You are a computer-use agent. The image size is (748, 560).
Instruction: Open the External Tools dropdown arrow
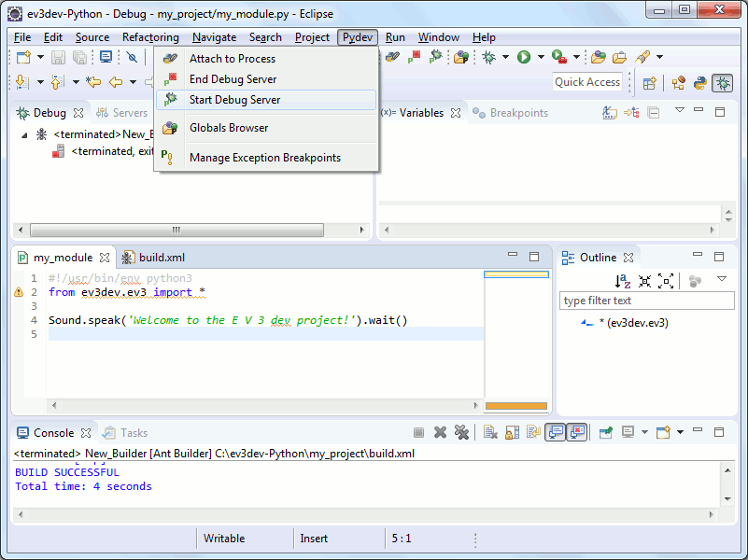[x=576, y=57]
